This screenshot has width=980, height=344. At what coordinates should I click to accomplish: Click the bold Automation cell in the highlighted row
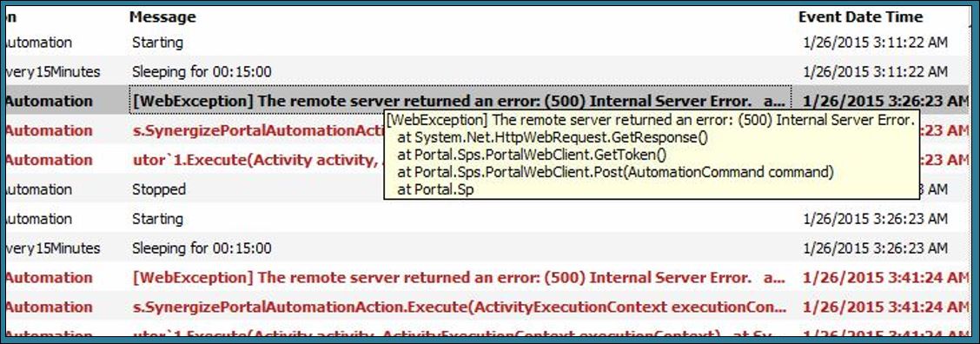click(49, 101)
